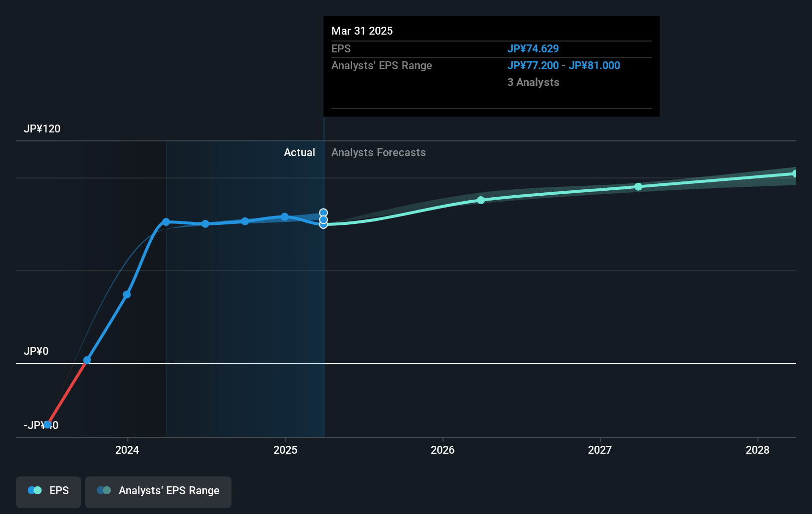Select the EPS point at Actual region start

(166, 222)
